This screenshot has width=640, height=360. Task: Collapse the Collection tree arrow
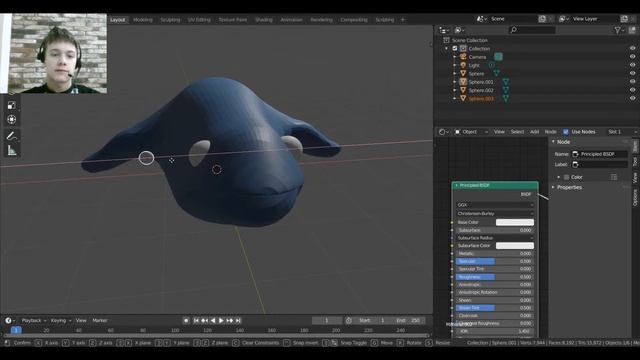point(446,48)
